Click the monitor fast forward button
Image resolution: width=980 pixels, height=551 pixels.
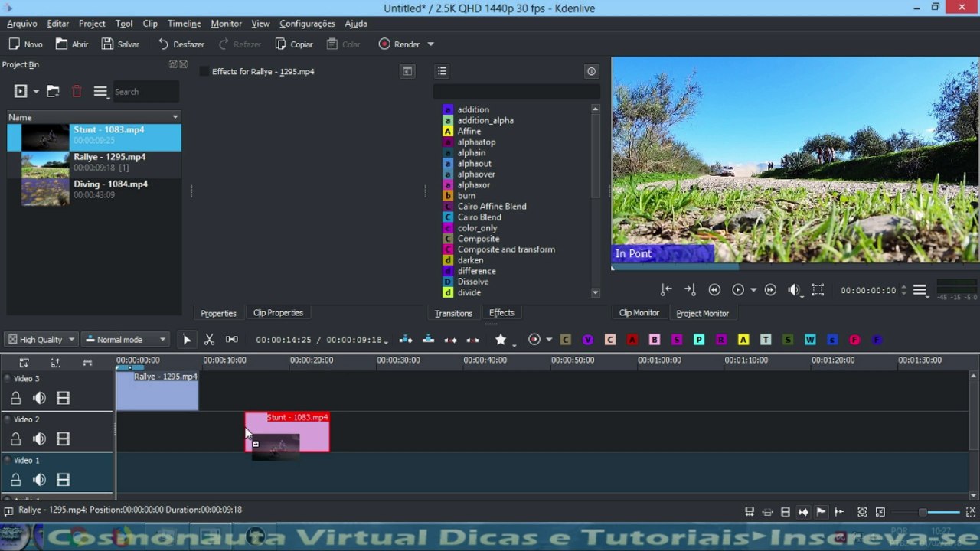tap(770, 290)
